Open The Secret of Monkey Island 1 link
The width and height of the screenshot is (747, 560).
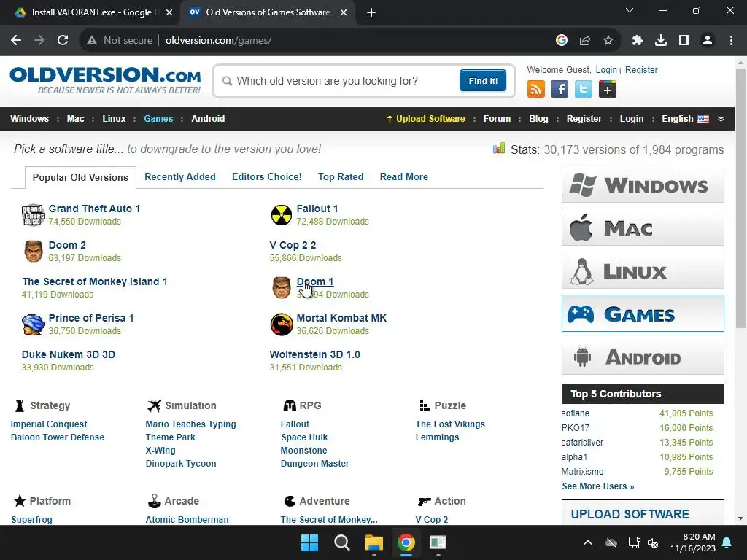pos(95,281)
